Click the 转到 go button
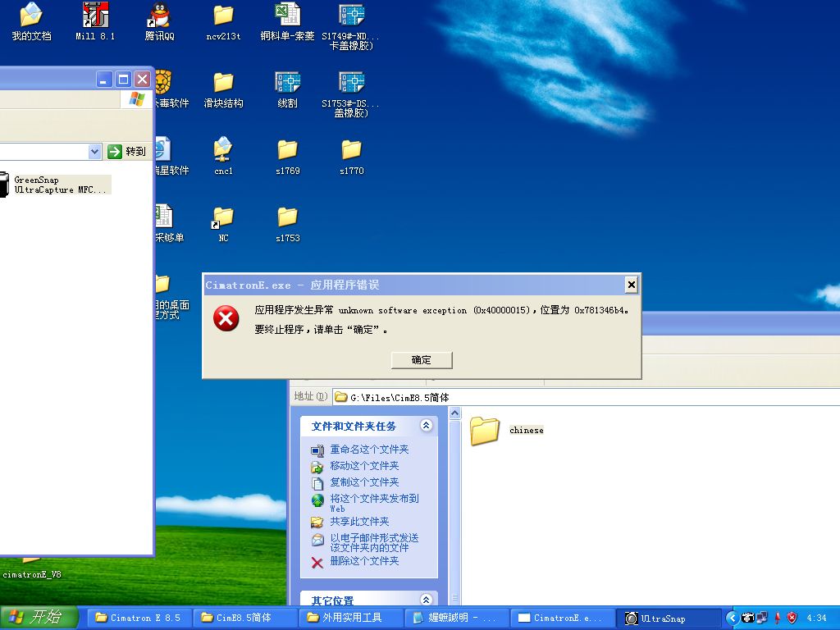This screenshot has height=630, width=840. (x=127, y=152)
